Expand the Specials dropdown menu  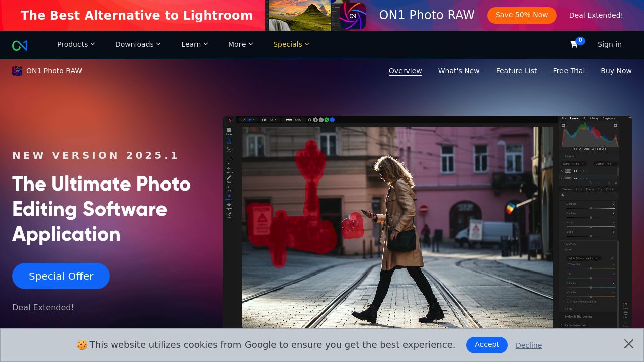291,44
